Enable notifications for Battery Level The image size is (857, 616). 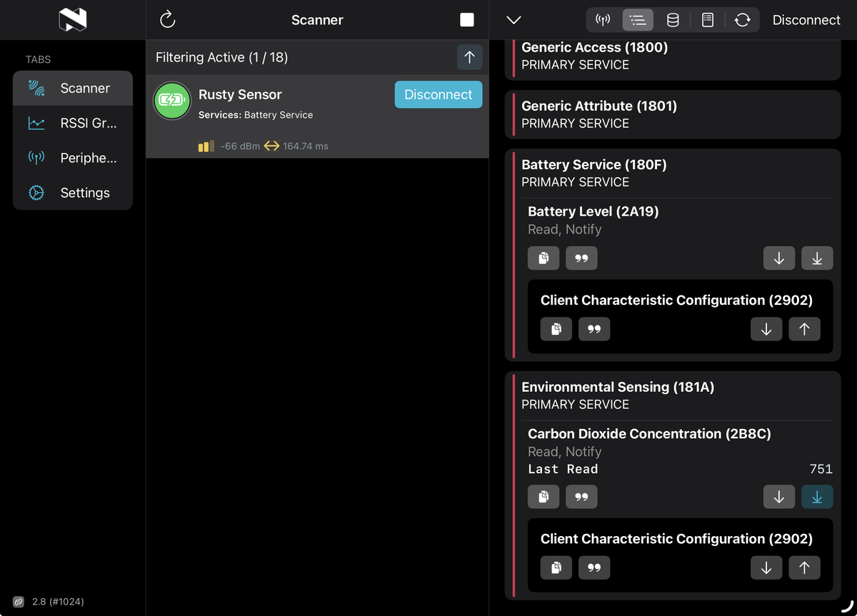(817, 258)
